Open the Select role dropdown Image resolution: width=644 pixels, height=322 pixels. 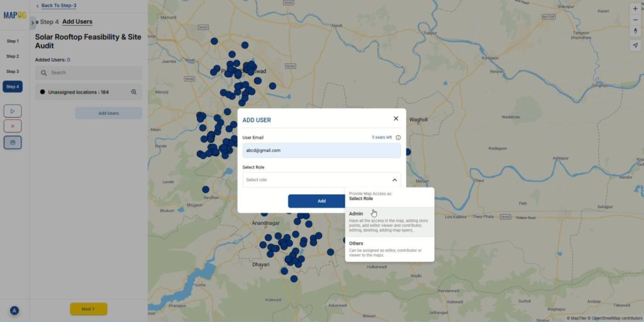(321, 180)
